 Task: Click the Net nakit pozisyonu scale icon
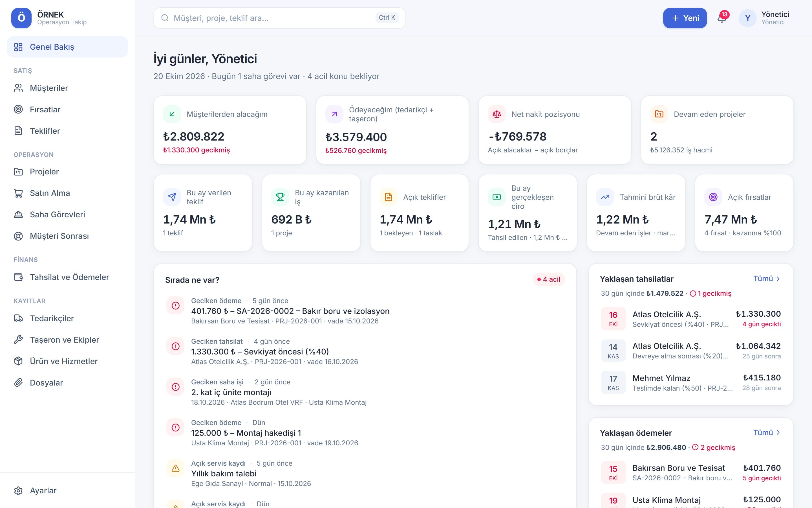click(497, 114)
